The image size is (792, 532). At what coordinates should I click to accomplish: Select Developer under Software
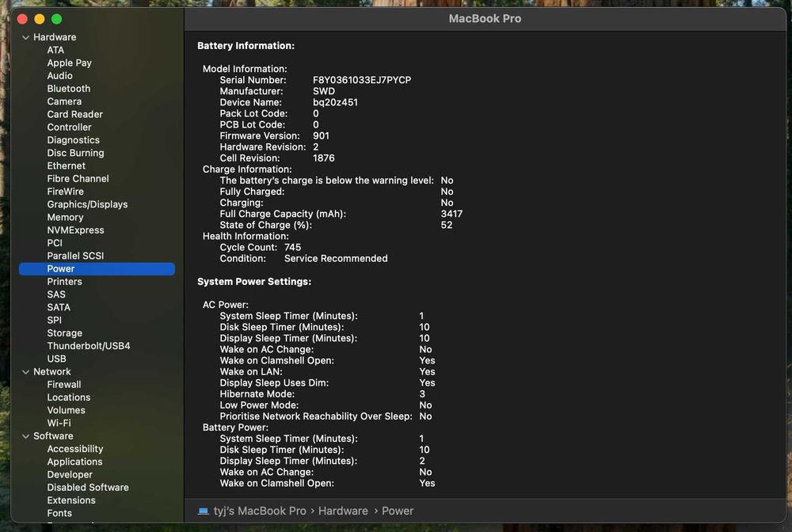tap(70, 474)
